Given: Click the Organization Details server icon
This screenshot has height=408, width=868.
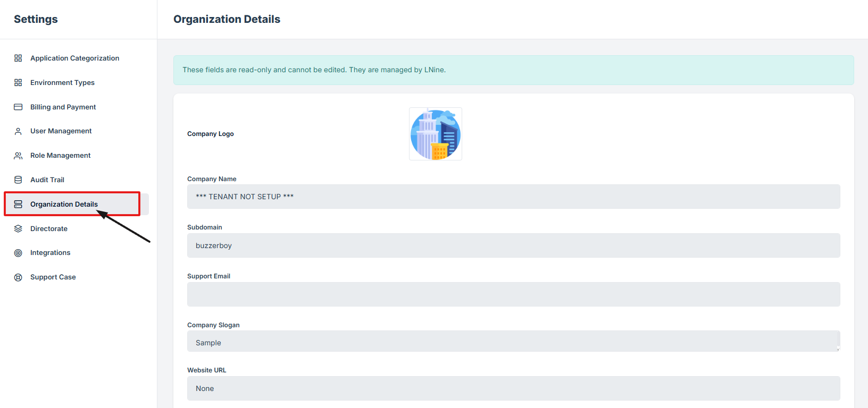Looking at the screenshot, I should click(x=18, y=204).
